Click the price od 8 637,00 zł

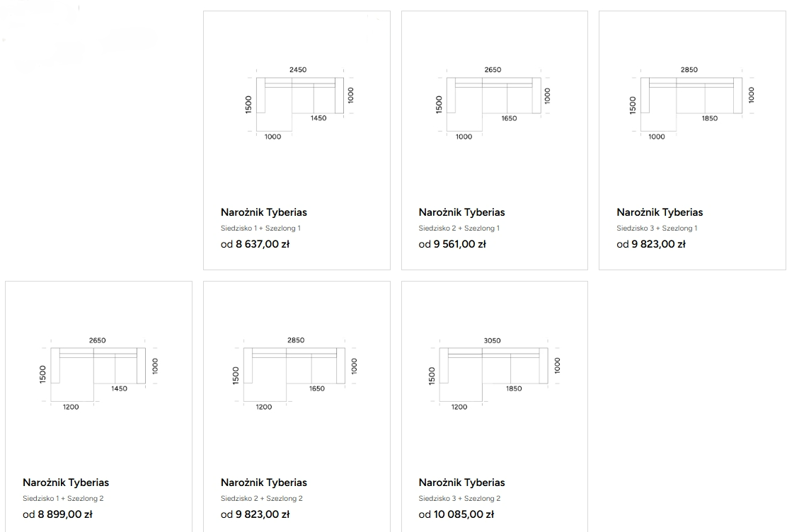point(255,245)
